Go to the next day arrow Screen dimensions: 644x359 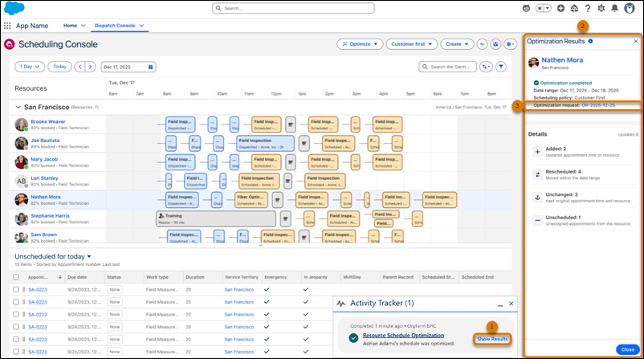pos(91,67)
